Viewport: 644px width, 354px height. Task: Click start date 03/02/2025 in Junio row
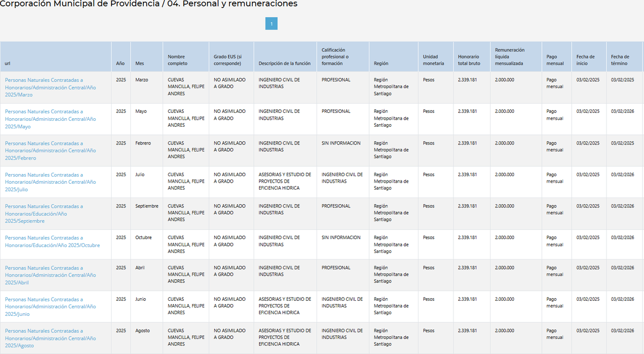[588, 299]
